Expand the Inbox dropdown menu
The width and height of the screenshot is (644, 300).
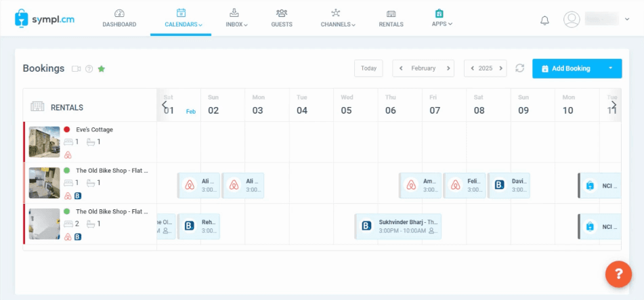pos(236,18)
